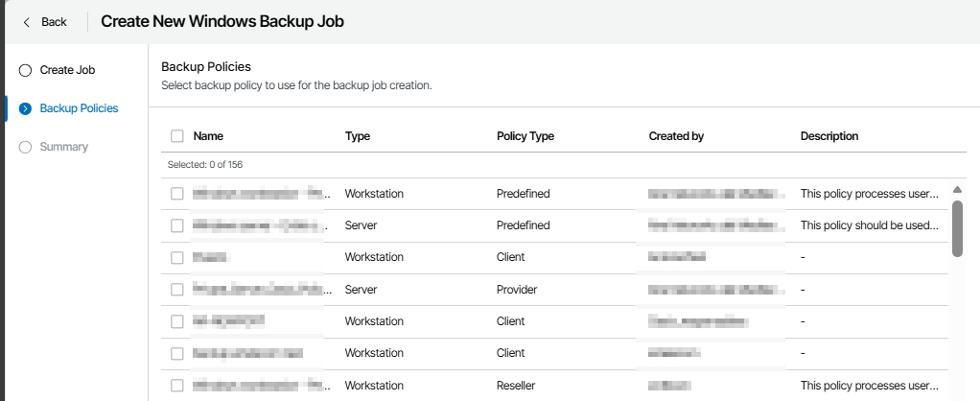Image resolution: width=980 pixels, height=401 pixels.
Task: Tick the Predefined Server policy checkbox
Action: click(x=176, y=225)
